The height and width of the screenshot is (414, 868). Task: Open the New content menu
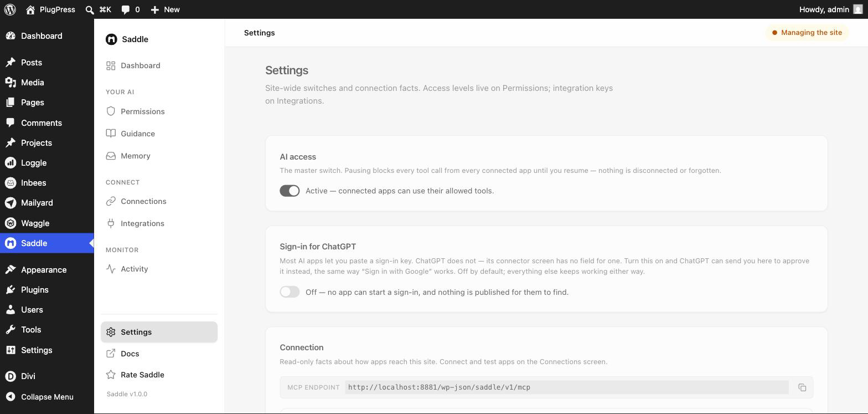pos(165,9)
